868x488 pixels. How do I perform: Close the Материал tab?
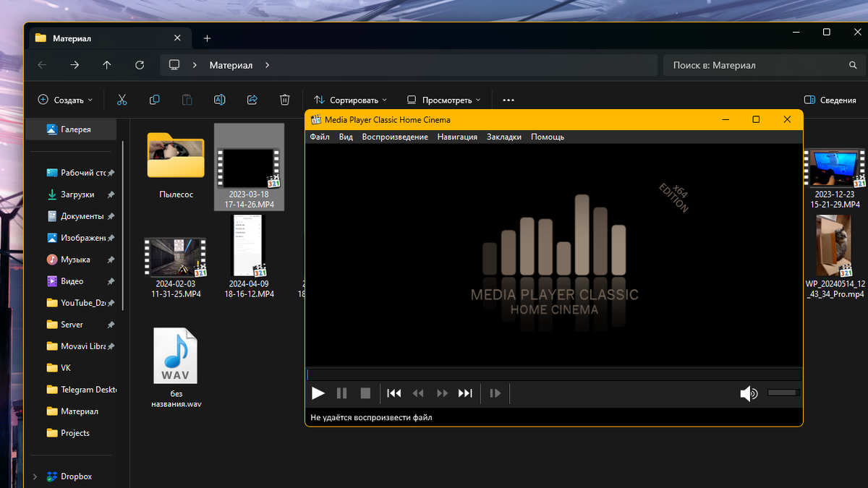[178, 38]
